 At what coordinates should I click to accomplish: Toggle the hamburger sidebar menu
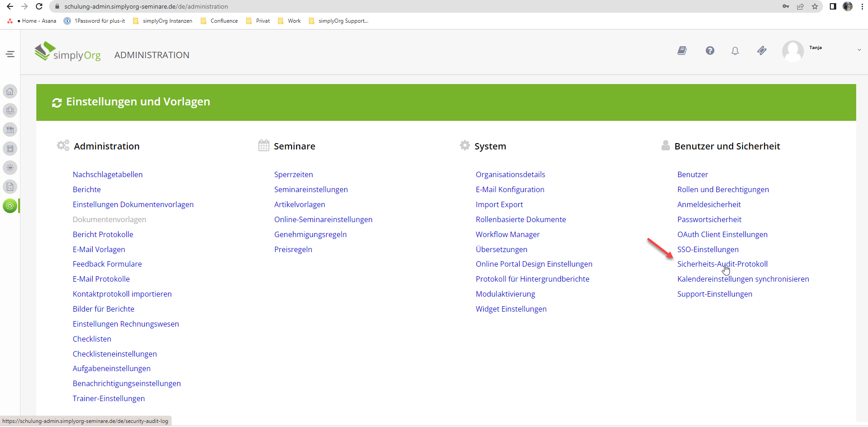coord(10,55)
